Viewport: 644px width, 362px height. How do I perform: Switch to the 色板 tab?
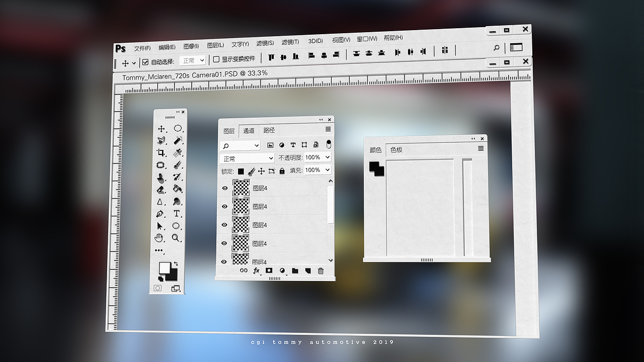point(396,150)
